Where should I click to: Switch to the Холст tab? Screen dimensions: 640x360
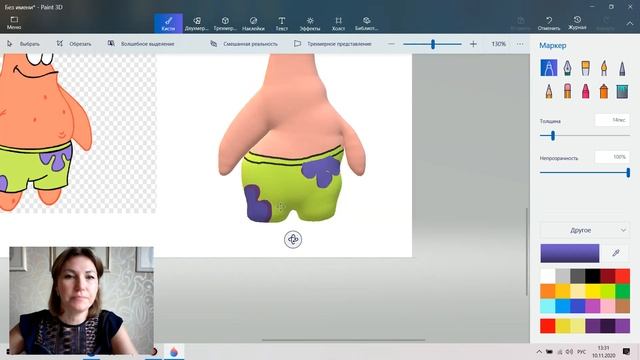pos(338,23)
